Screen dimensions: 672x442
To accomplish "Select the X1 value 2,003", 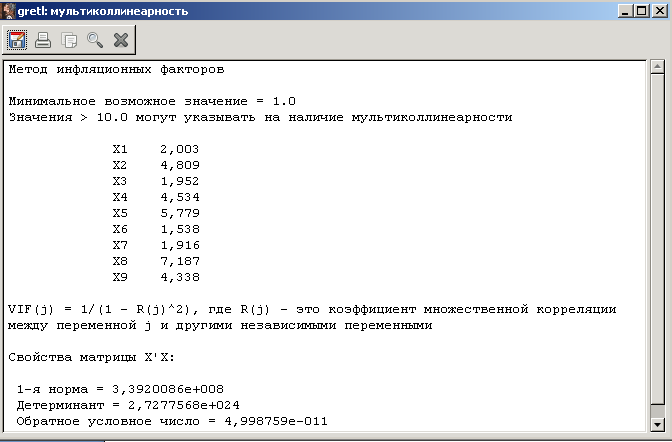I will 180,149.
